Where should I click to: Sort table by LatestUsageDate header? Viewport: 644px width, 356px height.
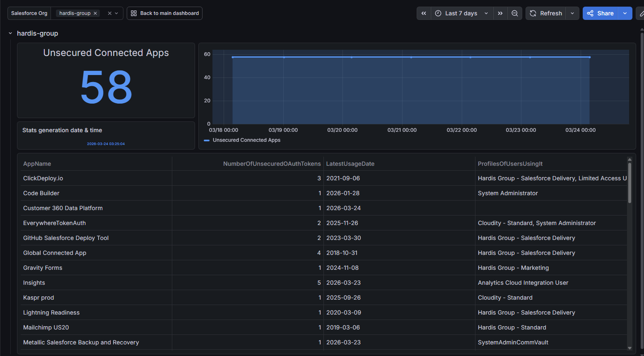click(350, 164)
